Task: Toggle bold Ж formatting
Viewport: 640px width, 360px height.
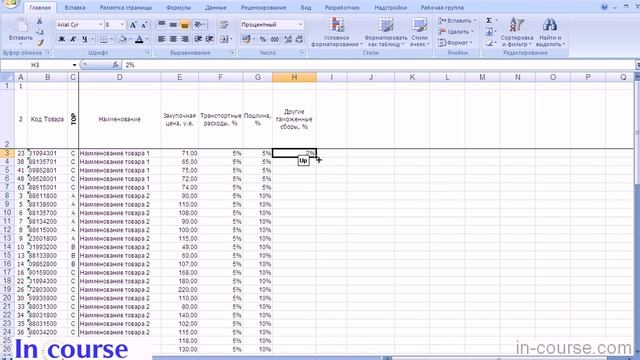Action: pyautogui.click(x=62, y=39)
